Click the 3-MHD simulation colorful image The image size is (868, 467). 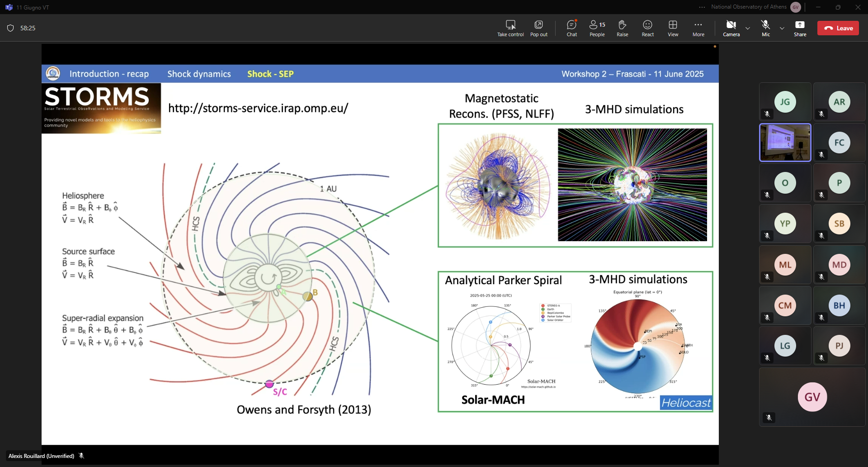tap(632, 185)
